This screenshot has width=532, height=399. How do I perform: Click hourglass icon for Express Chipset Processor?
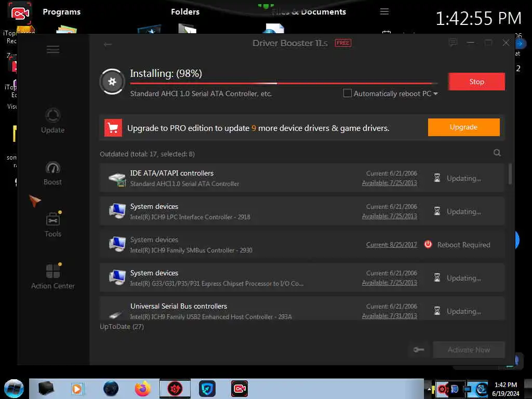point(437,278)
